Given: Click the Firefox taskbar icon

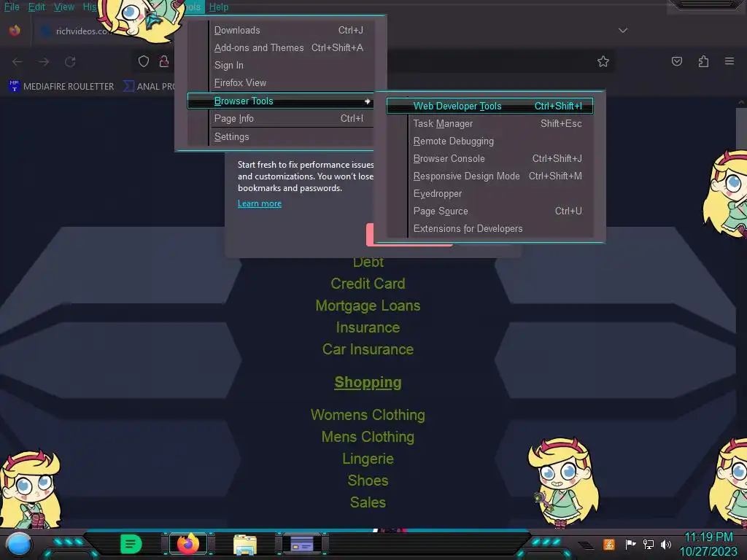Looking at the screenshot, I should coord(188,543).
